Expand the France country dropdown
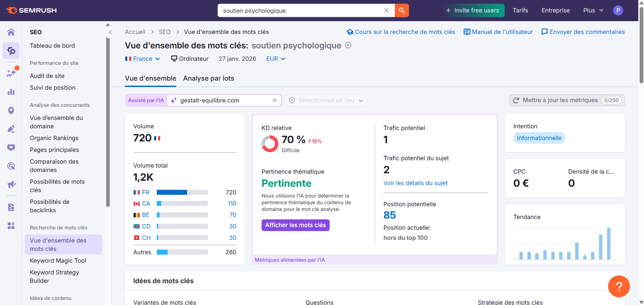Image resolution: width=644 pixels, height=305 pixels. (142, 59)
